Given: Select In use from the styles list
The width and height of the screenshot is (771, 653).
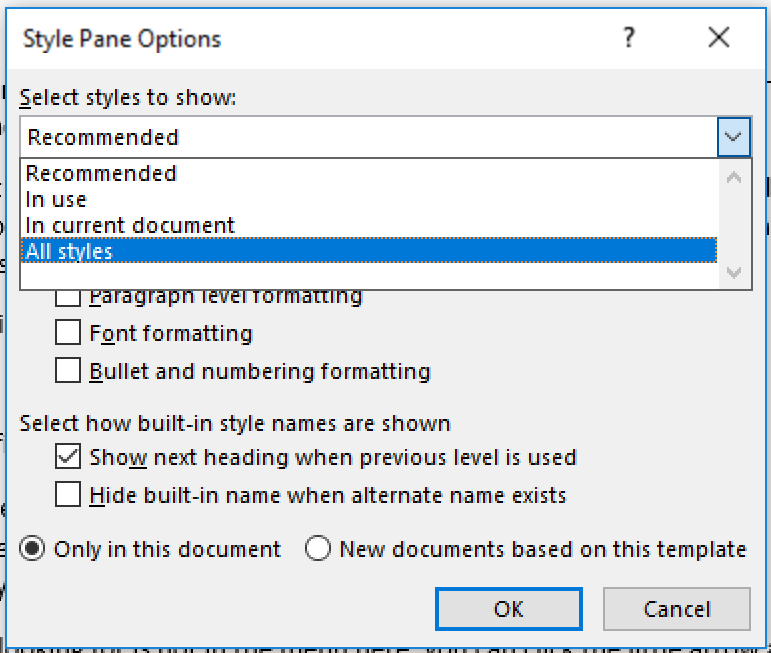Looking at the screenshot, I should click(x=57, y=199).
